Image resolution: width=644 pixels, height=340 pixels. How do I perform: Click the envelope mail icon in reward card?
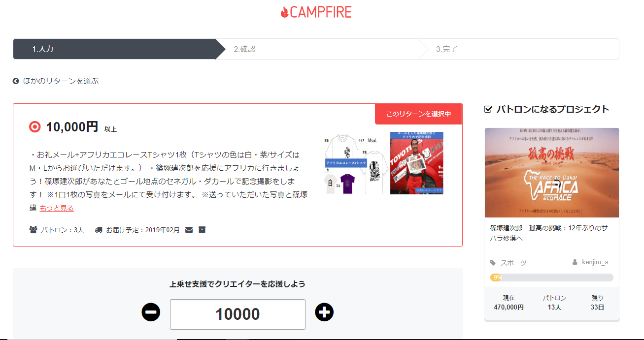pyautogui.click(x=189, y=229)
